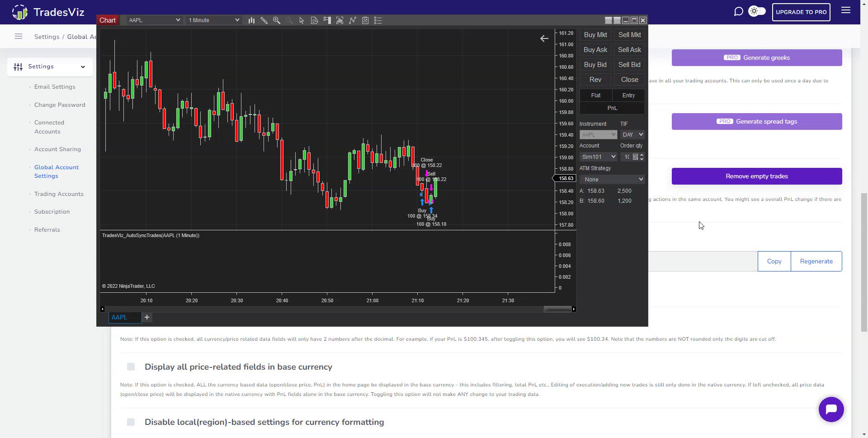Screen dimensions: 868x438
Task: Click Generate greeks button
Action: click(x=757, y=58)
